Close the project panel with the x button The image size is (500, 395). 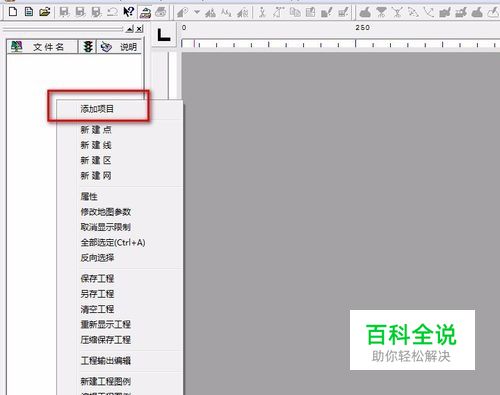[x=139, y=29]
